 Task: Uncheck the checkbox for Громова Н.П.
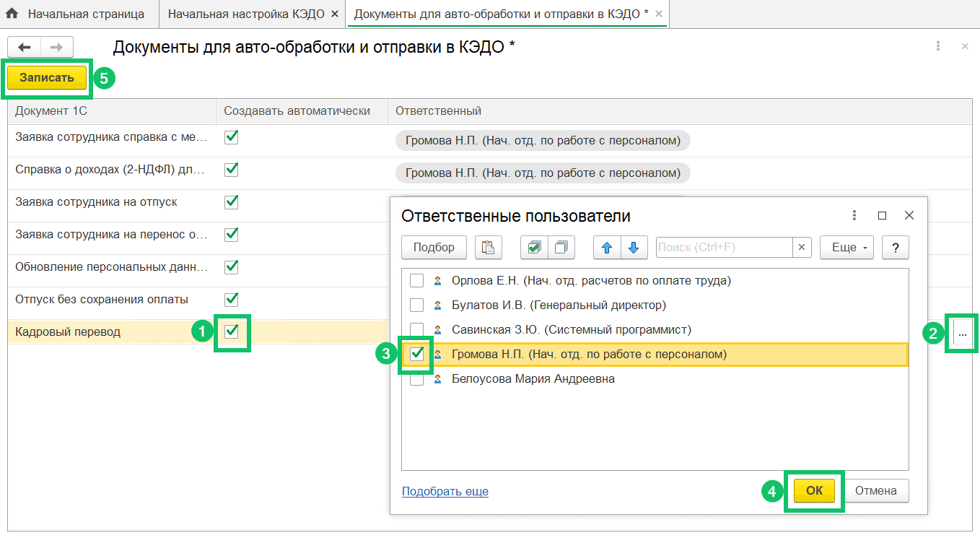(416, 355)
